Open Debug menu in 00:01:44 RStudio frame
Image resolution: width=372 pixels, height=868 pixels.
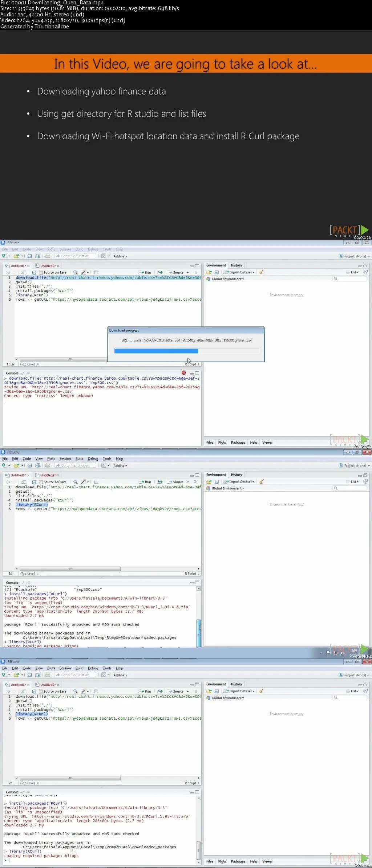93,668
